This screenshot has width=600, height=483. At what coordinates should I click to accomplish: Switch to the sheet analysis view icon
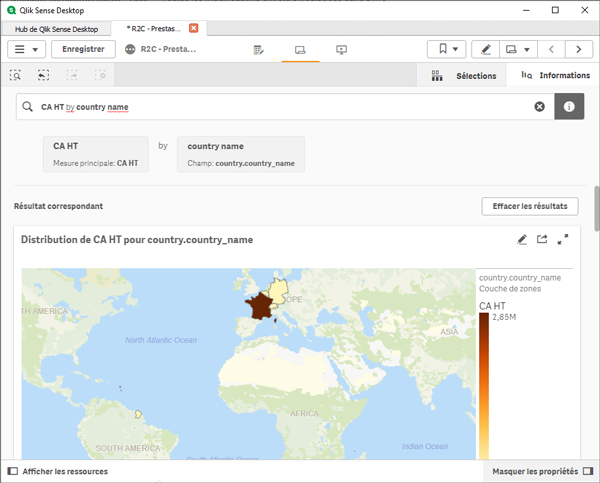(x=300, y=50)
